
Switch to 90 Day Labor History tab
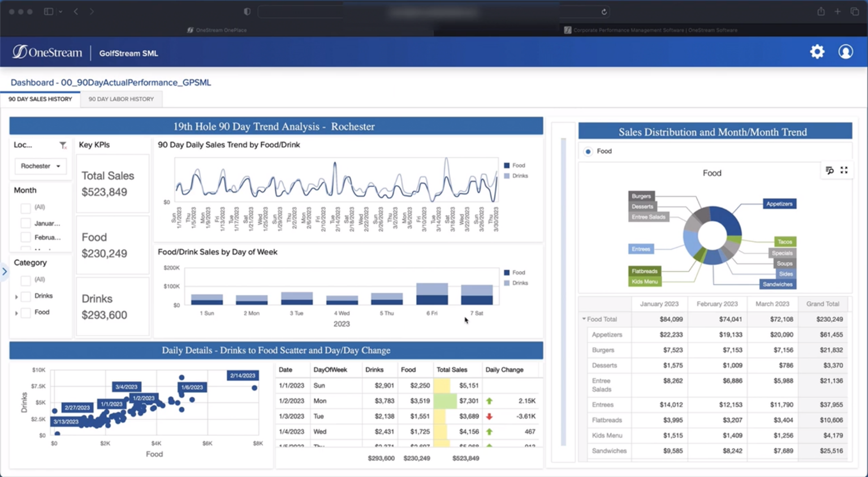(x=121, y=99)
